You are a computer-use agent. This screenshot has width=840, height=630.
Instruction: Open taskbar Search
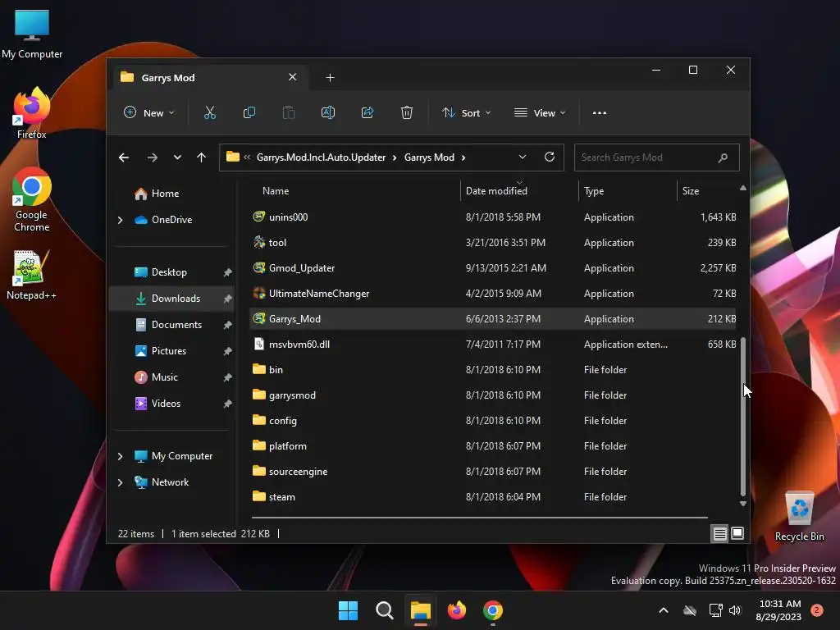[x=385, y=610]
